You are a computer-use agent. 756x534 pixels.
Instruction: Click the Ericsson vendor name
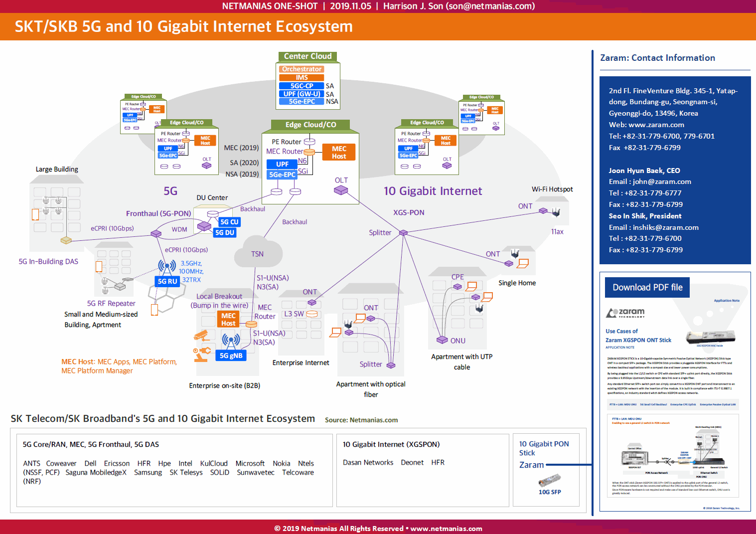click(x=117, y=463)
